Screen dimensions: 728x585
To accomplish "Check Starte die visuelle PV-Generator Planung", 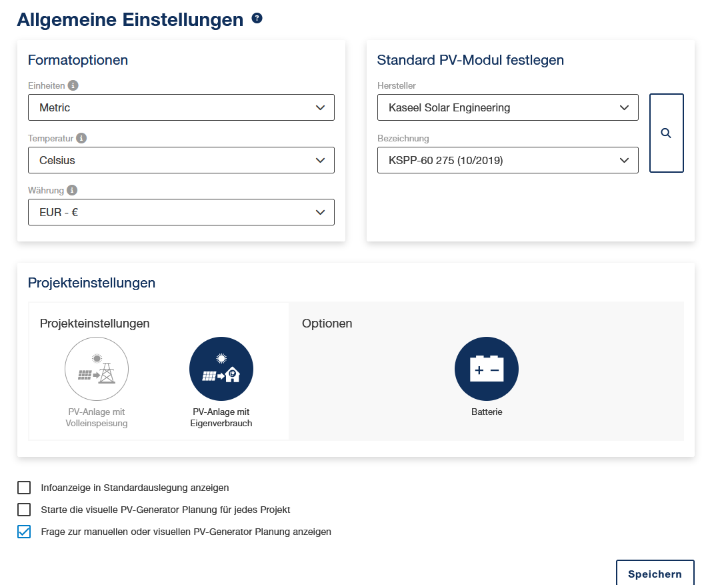I will coord(24,510).
